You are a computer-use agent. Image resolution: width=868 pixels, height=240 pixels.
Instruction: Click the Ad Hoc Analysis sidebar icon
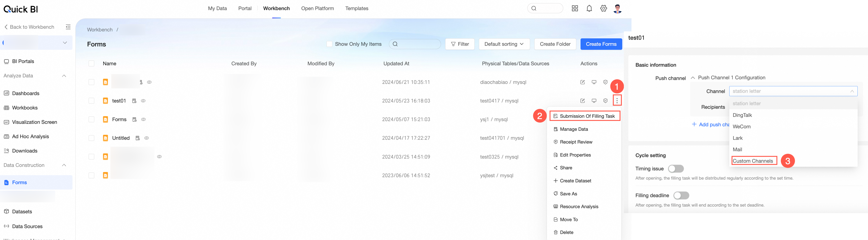(x=7, y=136)
